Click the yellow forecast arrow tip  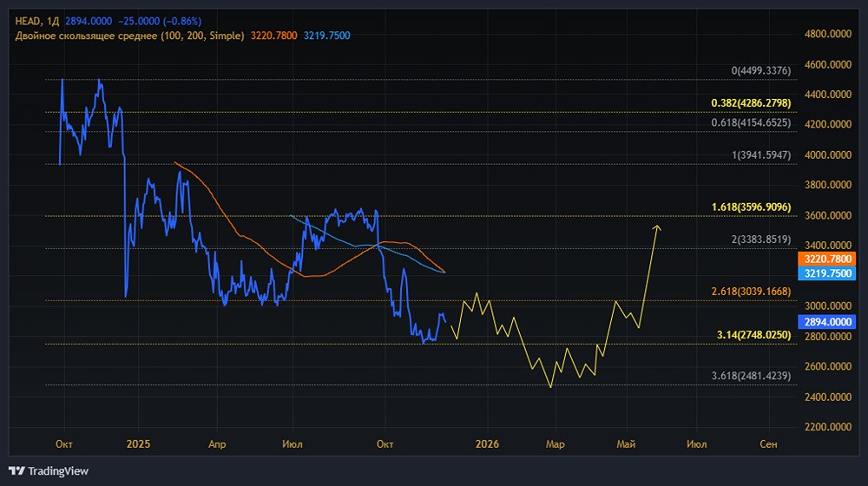pyautogui.click(x=657, y=227)
